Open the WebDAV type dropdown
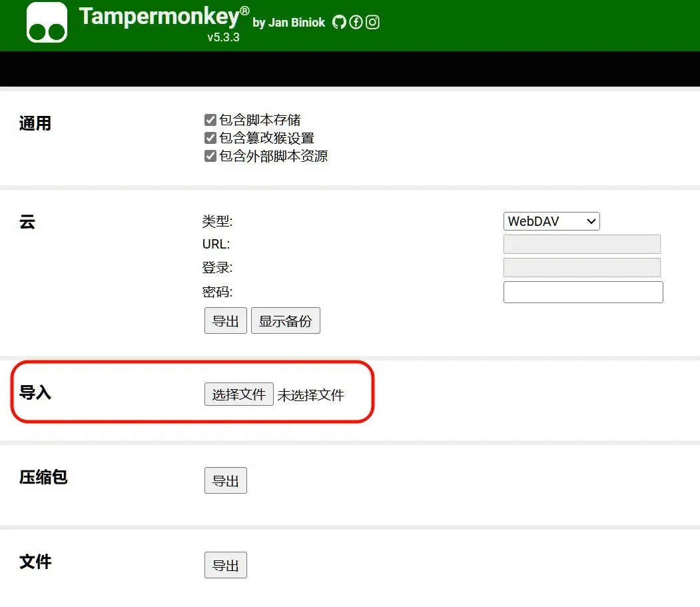The image size is (700, 607). point(551,221)
